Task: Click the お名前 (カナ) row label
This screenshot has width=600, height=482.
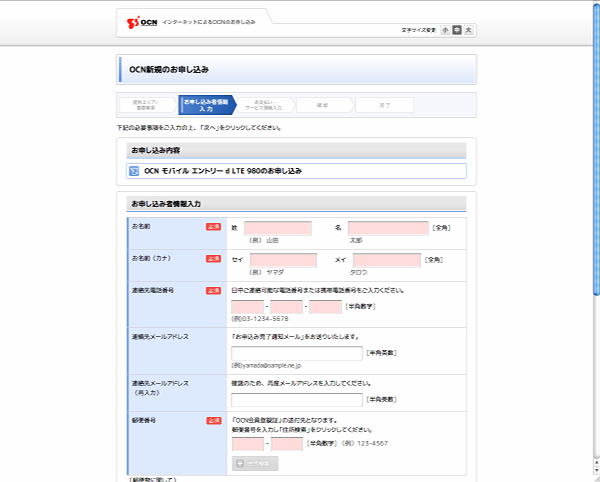Action: 151,259
